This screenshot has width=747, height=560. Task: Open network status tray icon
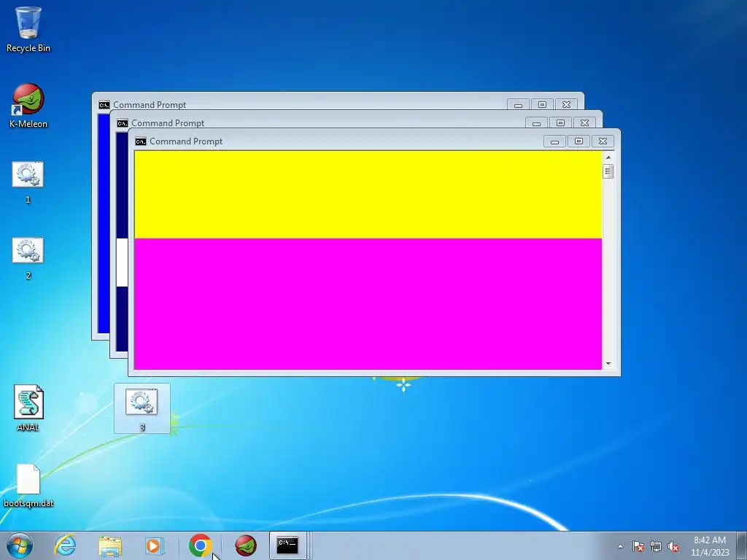[x=656, y=546]
